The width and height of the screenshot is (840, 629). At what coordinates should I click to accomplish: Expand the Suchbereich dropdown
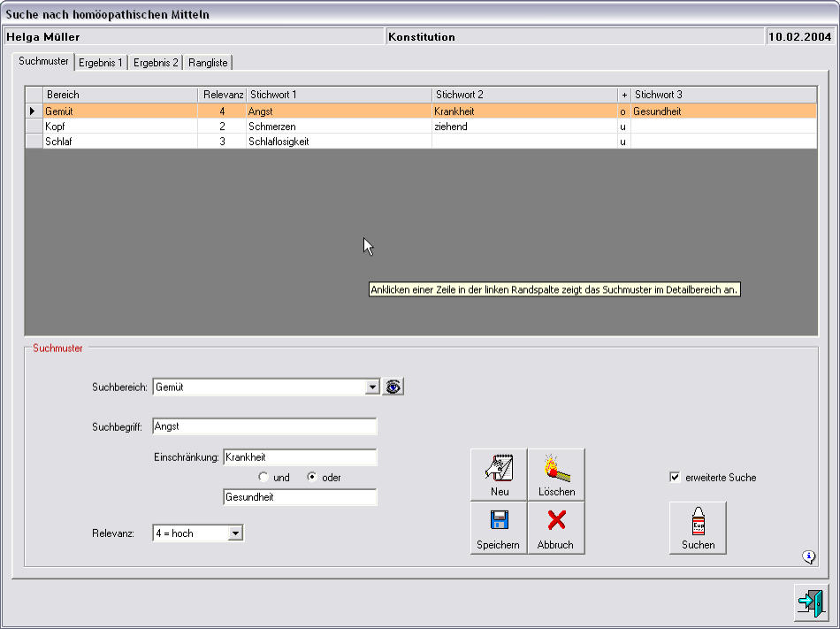[371, 387]
